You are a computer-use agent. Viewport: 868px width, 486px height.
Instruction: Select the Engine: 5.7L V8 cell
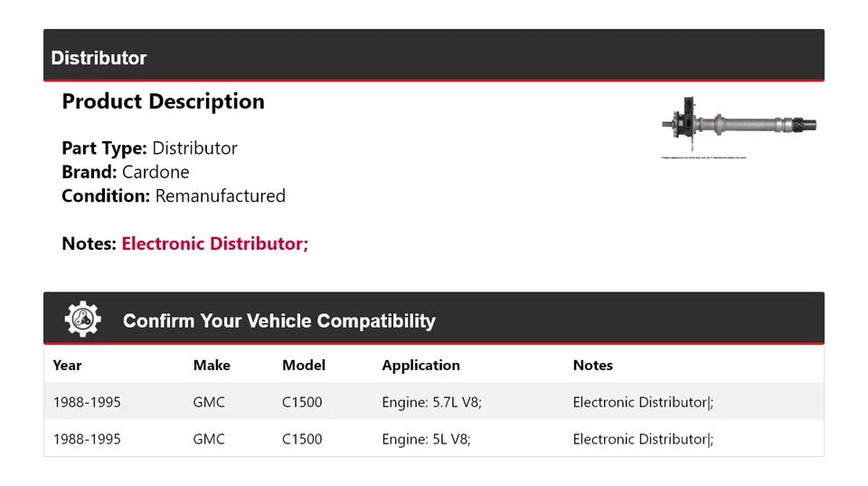tap(431, 402)
